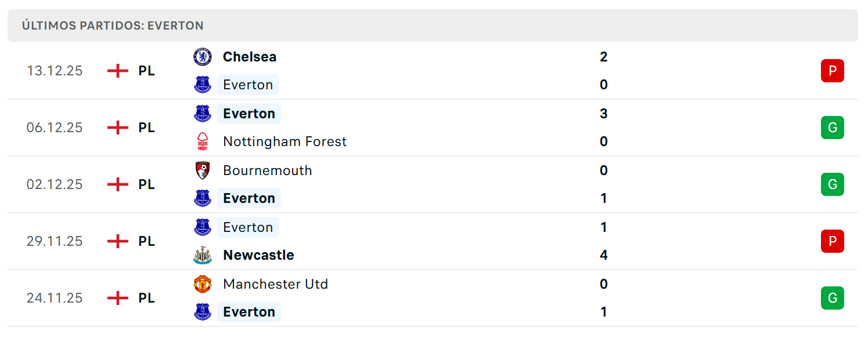Click green G badge for Nottingham Forest match
The height and width of the screenshot is (338, 868).
(832, 128)
